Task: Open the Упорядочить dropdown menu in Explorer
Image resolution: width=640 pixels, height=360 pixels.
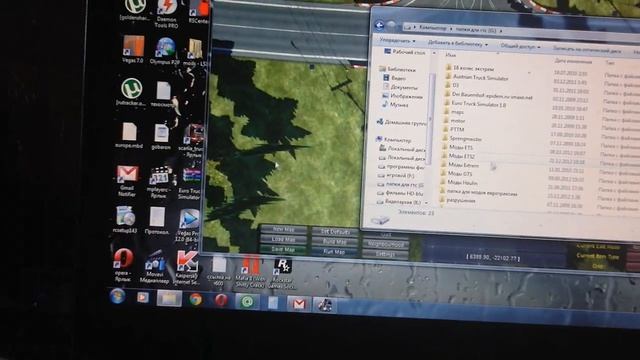Action: pyautogui.click(x=397, y=40)
